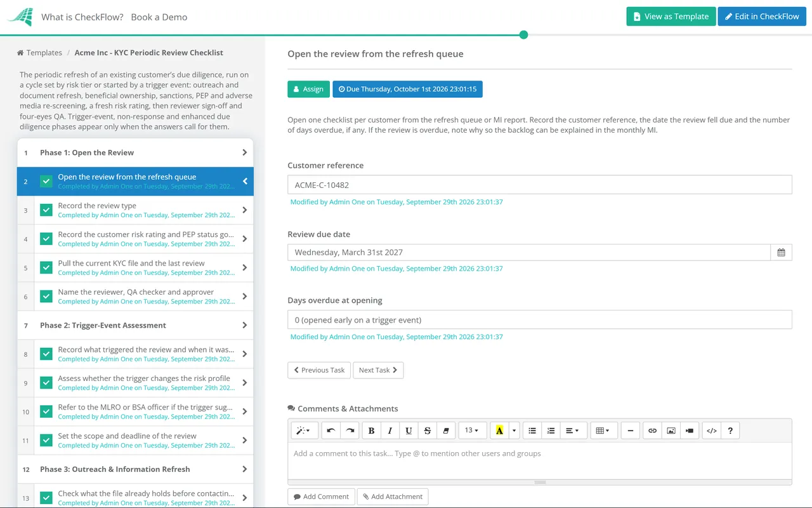Uncheck the 'Record the review type' task

click(x=46, y=210)
